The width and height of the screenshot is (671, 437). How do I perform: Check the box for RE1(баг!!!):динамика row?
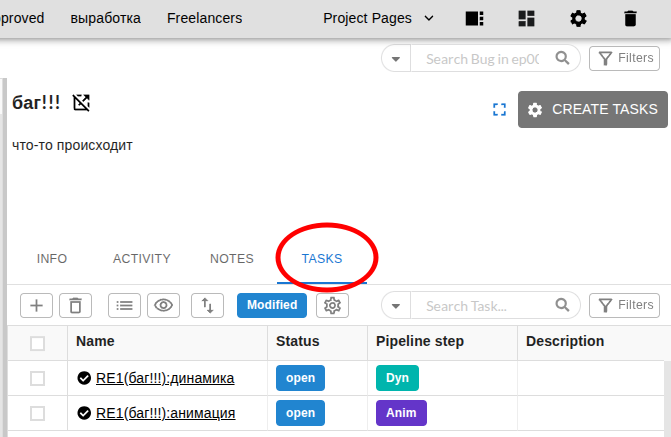coord(37,378)
